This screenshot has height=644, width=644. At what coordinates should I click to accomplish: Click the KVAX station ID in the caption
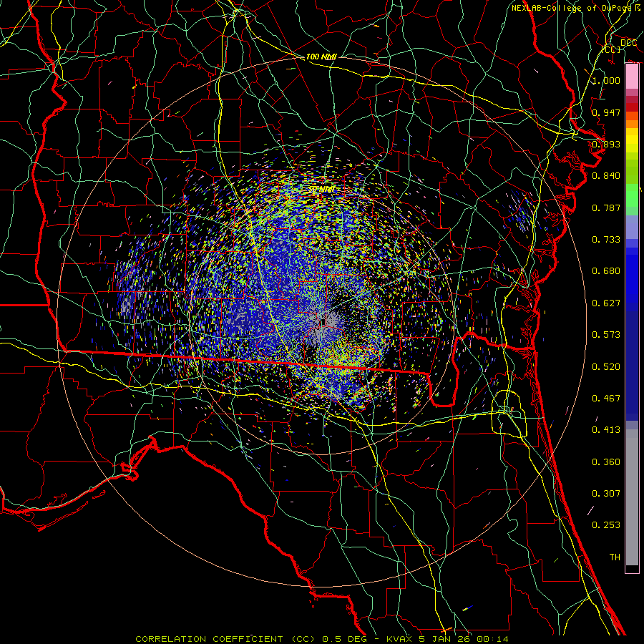tap(401, 639)
